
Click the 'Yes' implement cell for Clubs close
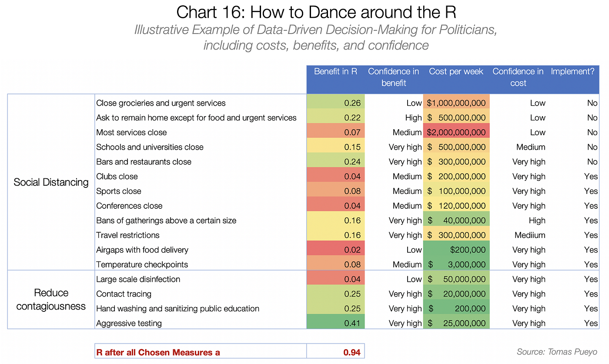(591, 177)
